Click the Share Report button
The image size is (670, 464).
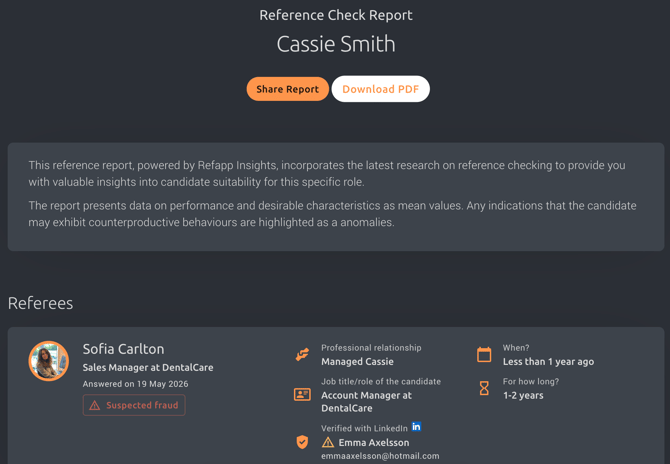click(288, 89)
